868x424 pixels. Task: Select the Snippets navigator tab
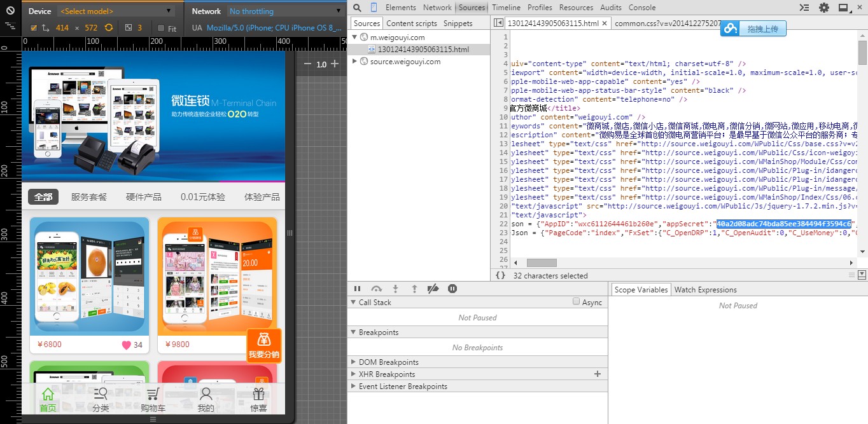pos(458,24)
